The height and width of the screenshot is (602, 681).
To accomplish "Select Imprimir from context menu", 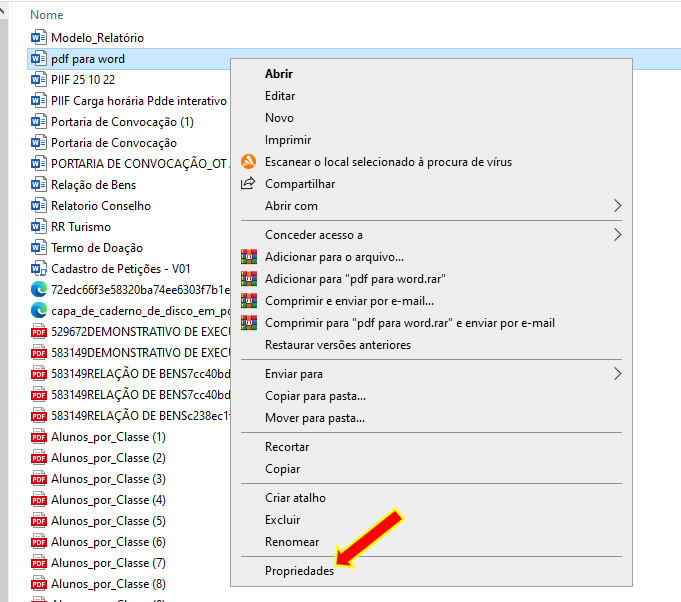I will click(x=288, y=140).
